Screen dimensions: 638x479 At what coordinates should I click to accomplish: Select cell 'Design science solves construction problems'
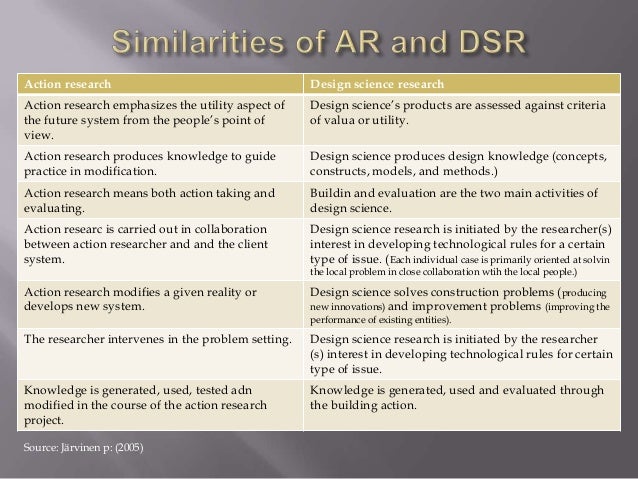[462, 305]
